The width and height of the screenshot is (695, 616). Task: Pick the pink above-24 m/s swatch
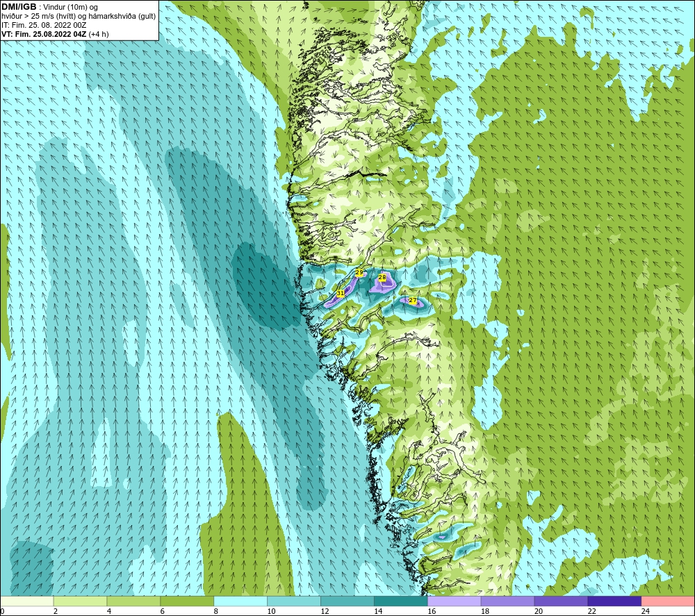[668, 601]
